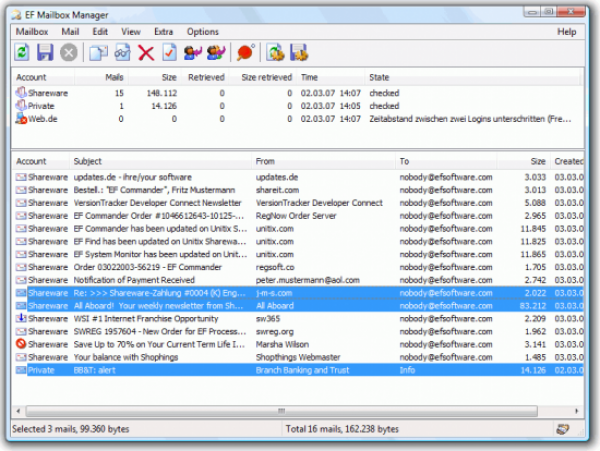Sort accounts by the Mails column header
The image size is (600, 451).
[101, 77]
